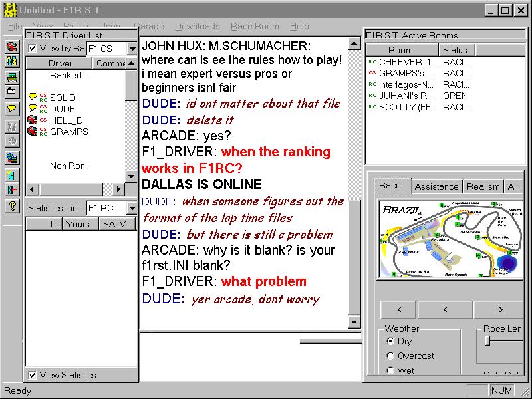Click the green car toolbar icon
The width and height of the screenshot is (532, 399).
coord(12,77)
